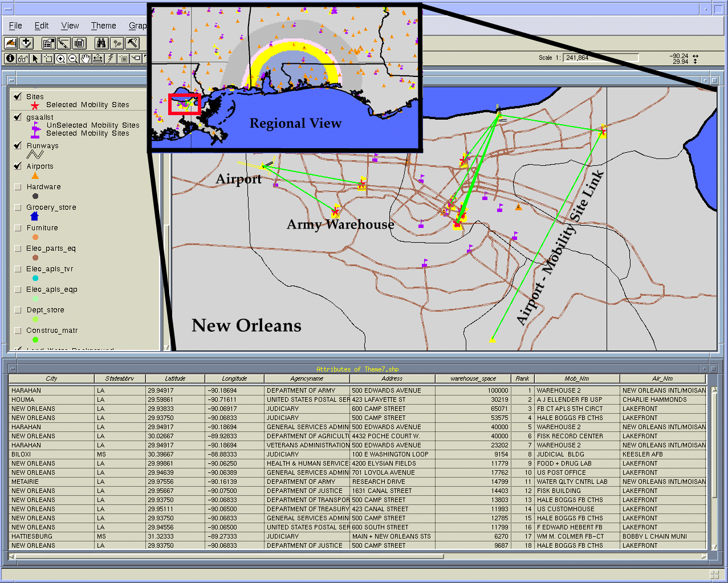Select the Measure ruler tool
This screenshot has height=583, width=728.
[98, 58]
